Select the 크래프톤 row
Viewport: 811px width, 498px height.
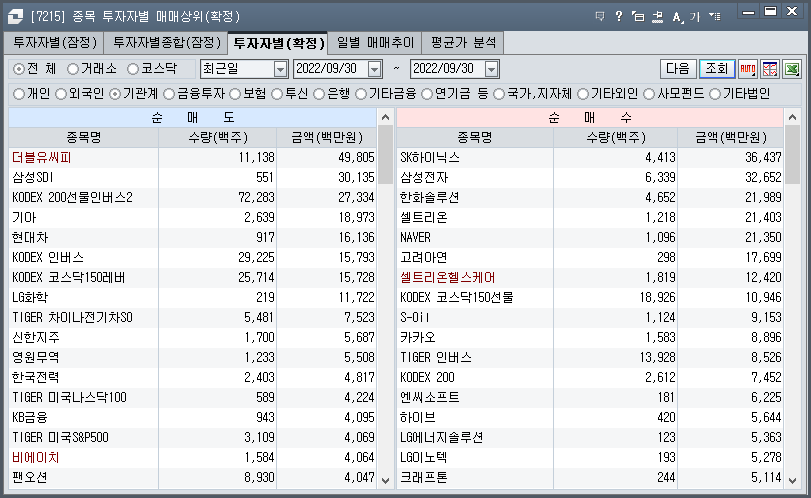(x=590, y=477)
